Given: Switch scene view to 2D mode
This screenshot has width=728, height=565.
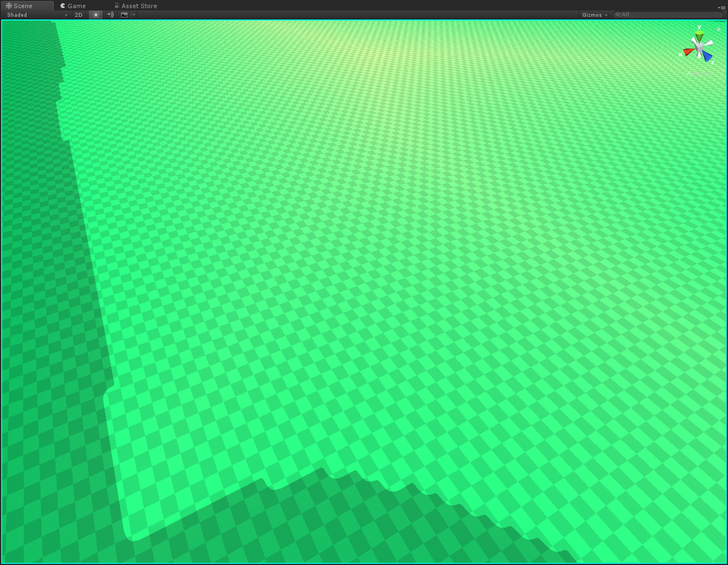Looking at the screenshot, I should (78, 15).
